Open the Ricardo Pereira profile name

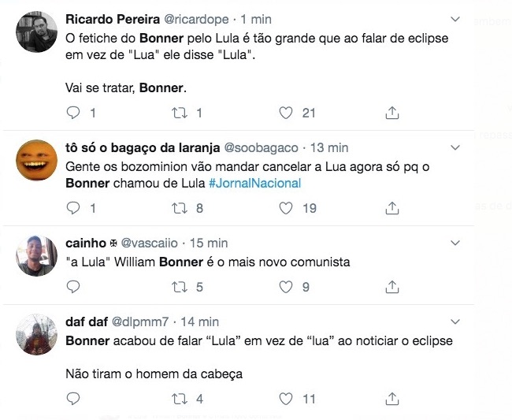[110, 19]
